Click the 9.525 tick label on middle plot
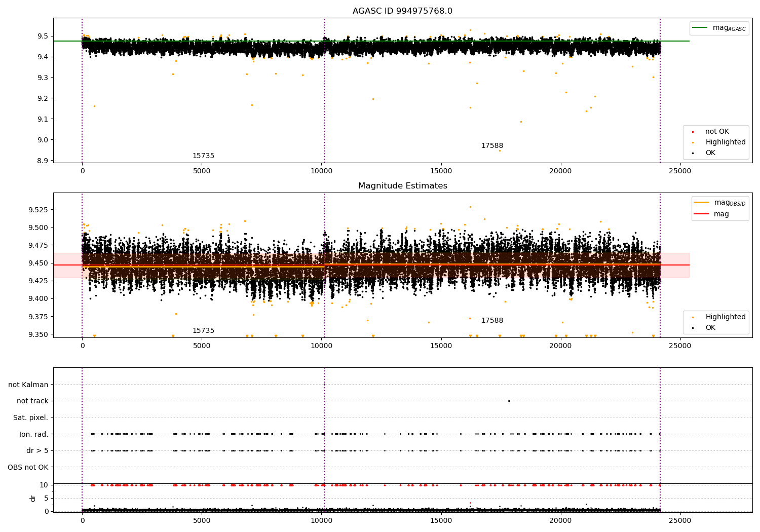 [x=39, y=210]
